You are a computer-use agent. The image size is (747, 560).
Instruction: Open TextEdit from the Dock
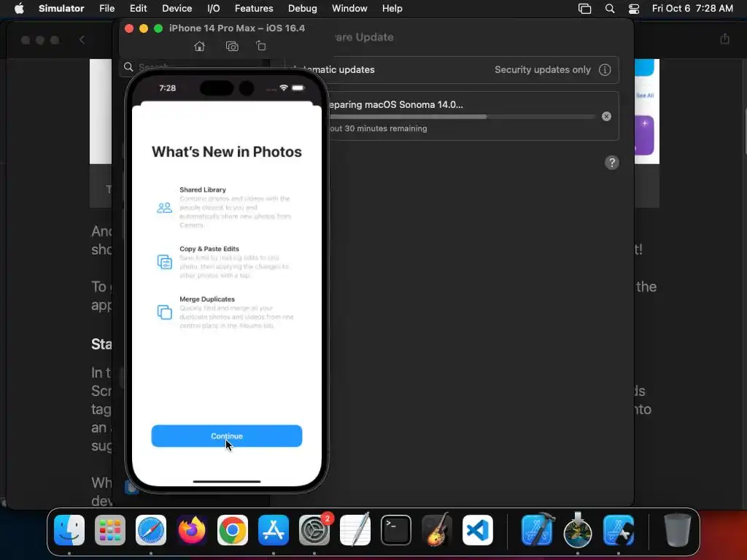coord(355,530)
